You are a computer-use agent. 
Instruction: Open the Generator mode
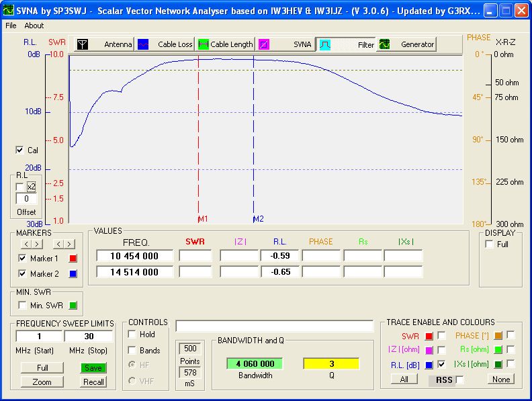tap(385, 44)
